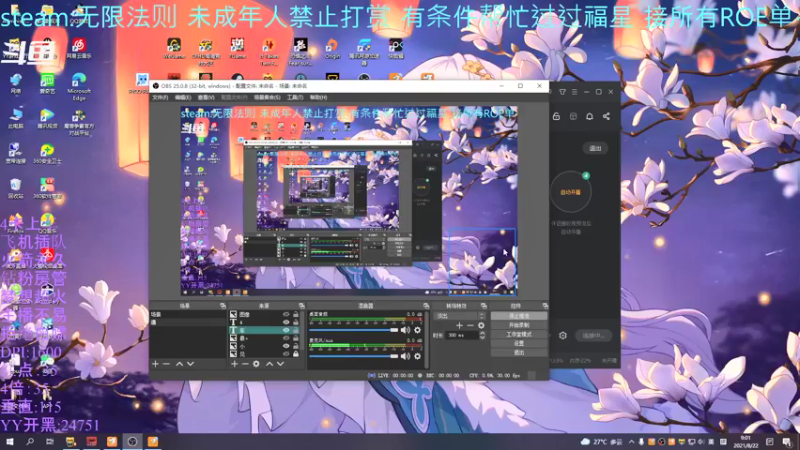Mute the desktop audio speaker icon

click(x=405, y=330)
